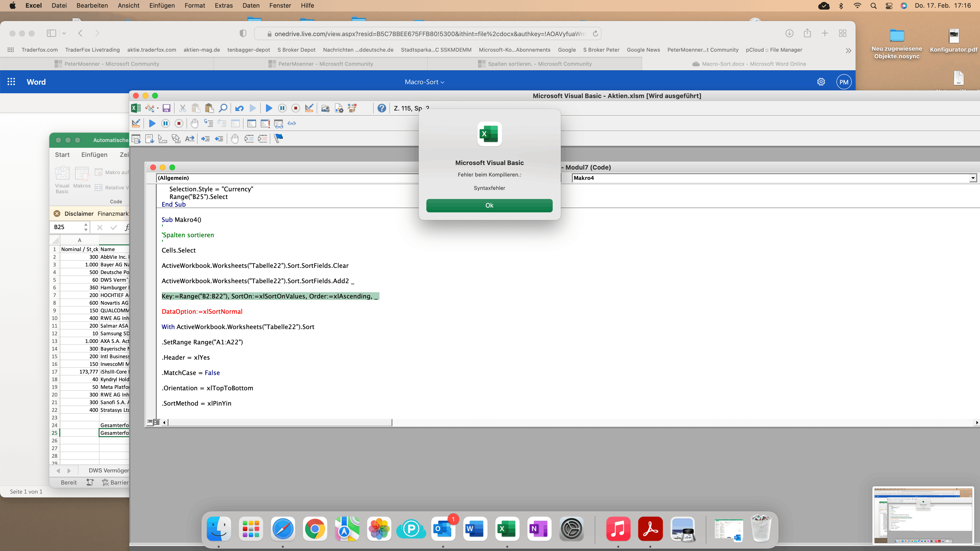The image size is (980, 551).
Task: Close the Disclaimer bar with the X icon
Action: click(x=57, y=214)
